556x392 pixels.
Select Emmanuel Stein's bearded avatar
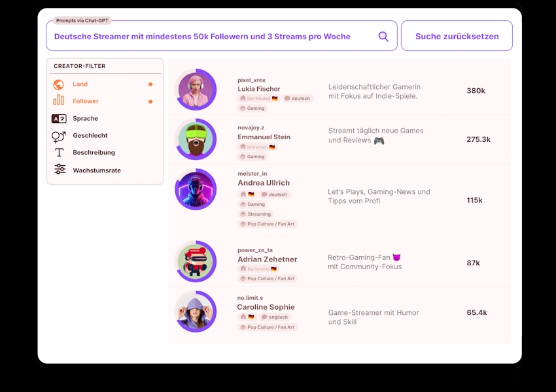pos(196,139)
